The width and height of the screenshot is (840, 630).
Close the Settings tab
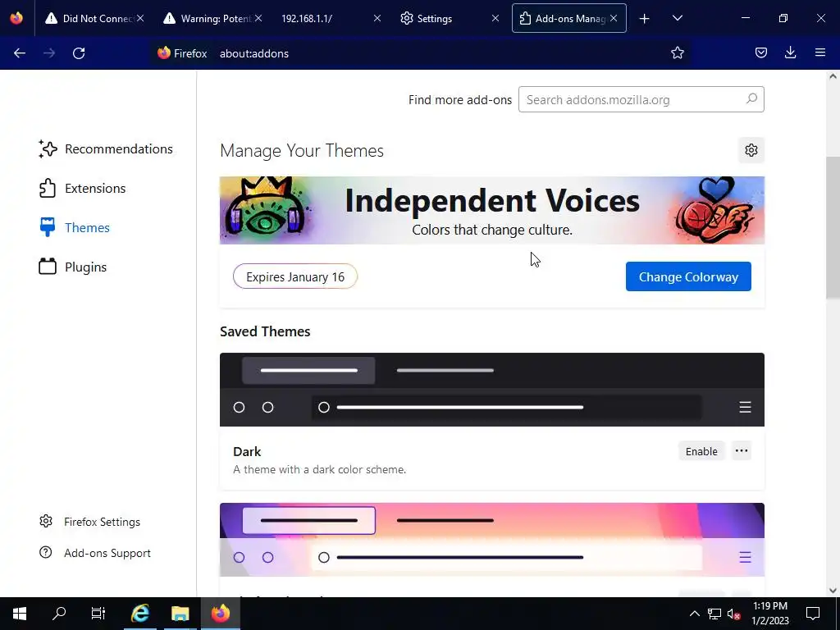point(495,18)
